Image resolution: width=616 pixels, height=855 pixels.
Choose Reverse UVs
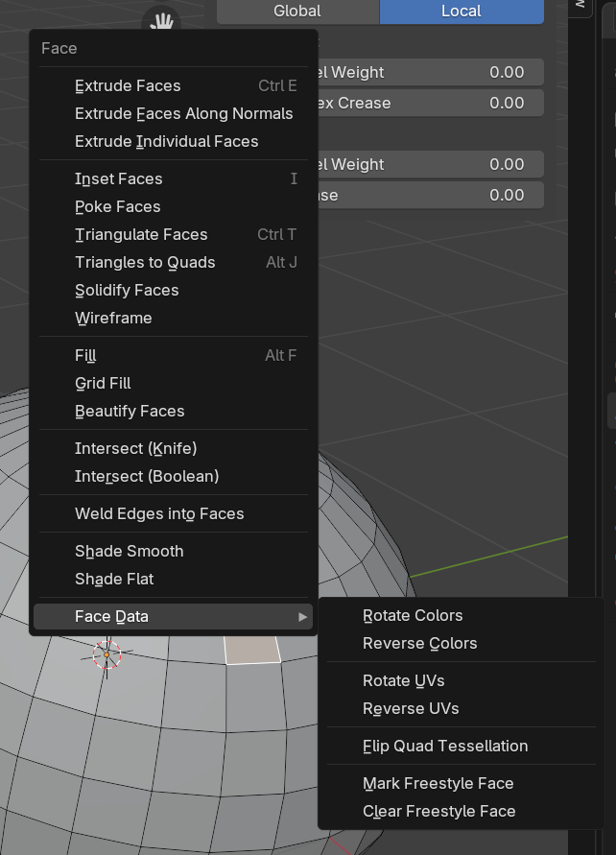pos(462,709)
